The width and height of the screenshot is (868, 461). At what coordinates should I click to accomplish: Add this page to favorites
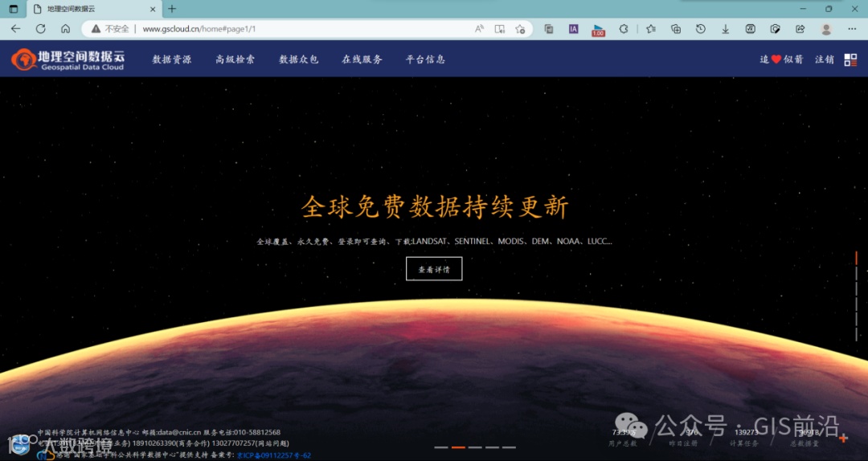pyautogui.click(x=520, y=29)
